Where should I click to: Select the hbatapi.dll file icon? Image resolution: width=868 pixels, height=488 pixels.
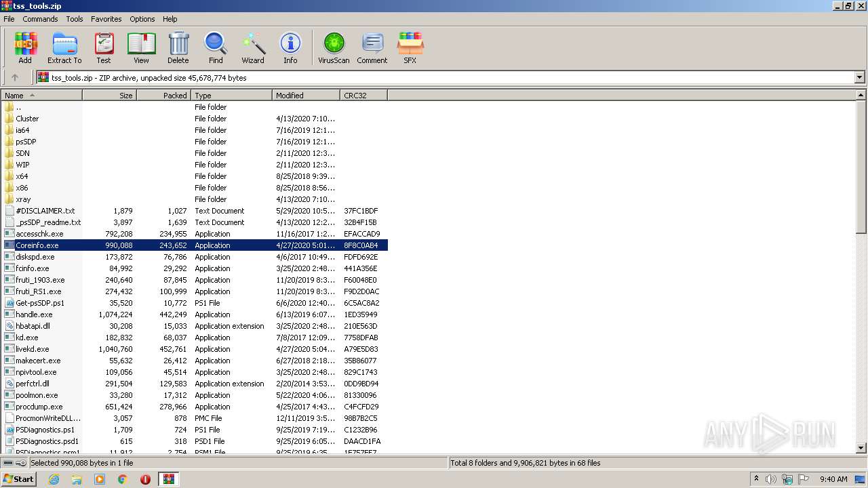coord(9,326)
